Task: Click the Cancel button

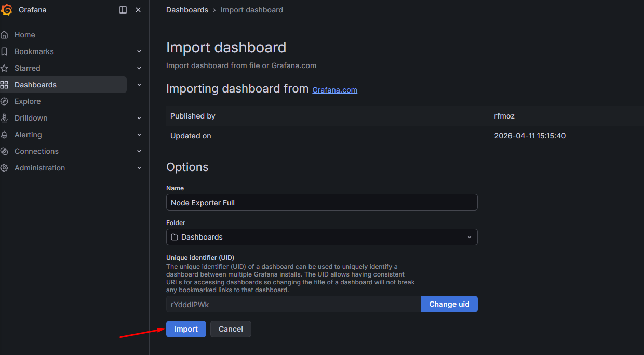Action: tap(231, 329)
